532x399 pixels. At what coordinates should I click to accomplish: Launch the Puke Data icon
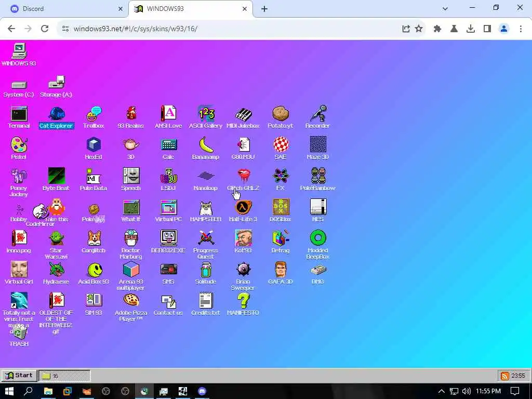point(94,176)
